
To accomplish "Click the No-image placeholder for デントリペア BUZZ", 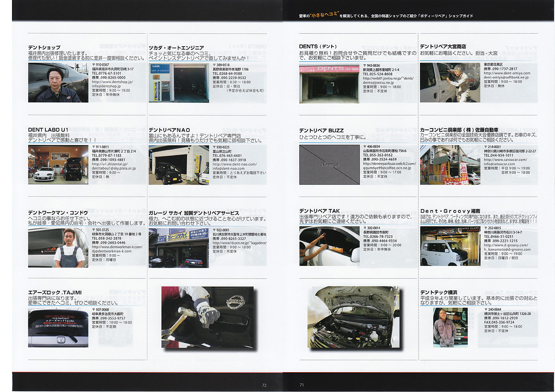I will point(329,165).
